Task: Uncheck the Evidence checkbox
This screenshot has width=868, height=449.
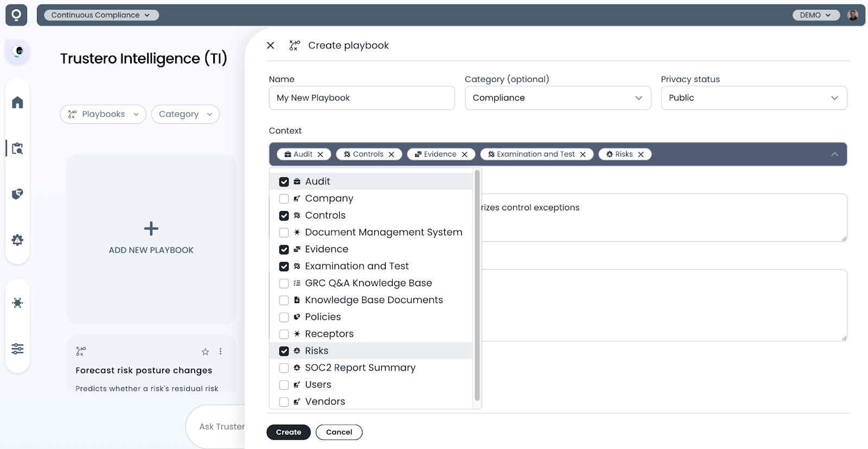Action: pos(284,249)
